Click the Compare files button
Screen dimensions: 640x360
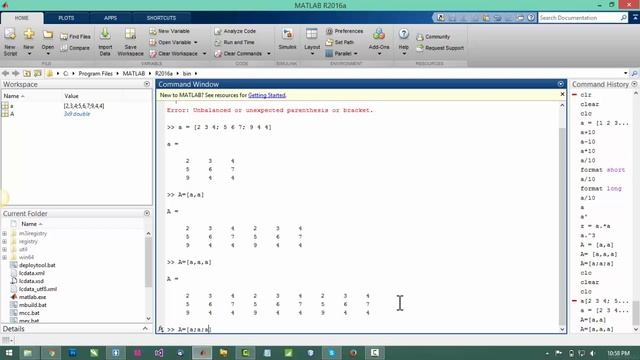tap(75, 48)
